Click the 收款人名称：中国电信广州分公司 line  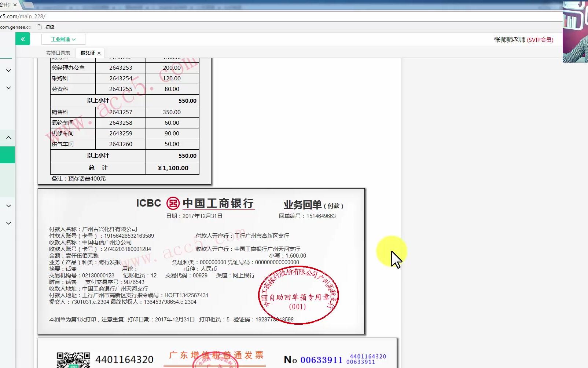90,243
